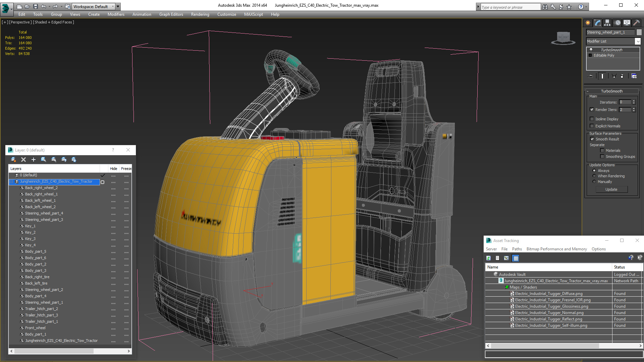Collapse Jungheinrich layer tree node
The width and height of the screenshot is (644, 362).
(11, 182)
